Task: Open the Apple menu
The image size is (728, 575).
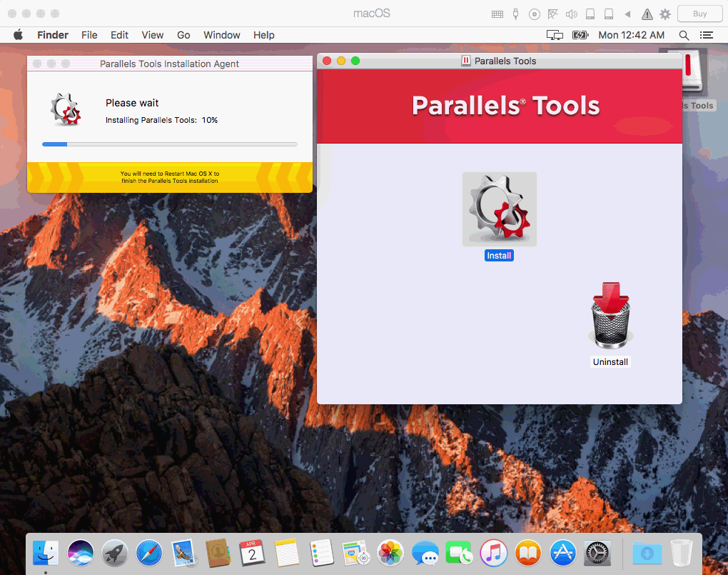Action: point(18,35)
